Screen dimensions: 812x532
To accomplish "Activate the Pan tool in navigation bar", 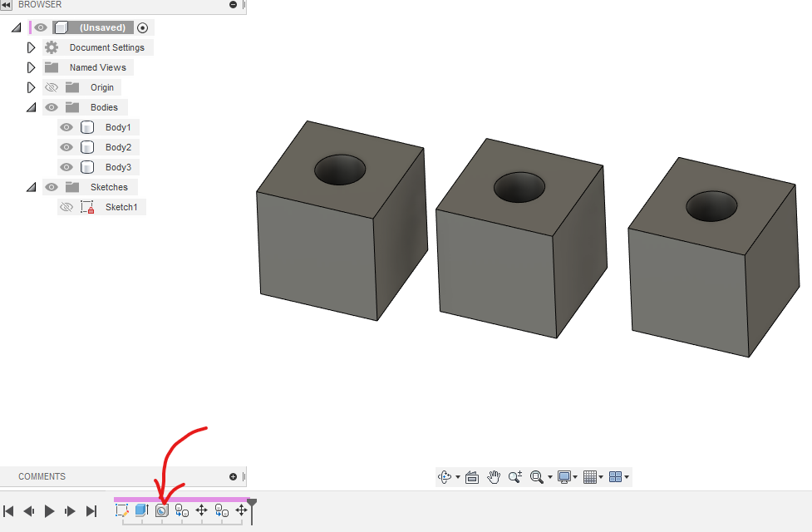I will (x=494, y=477).
